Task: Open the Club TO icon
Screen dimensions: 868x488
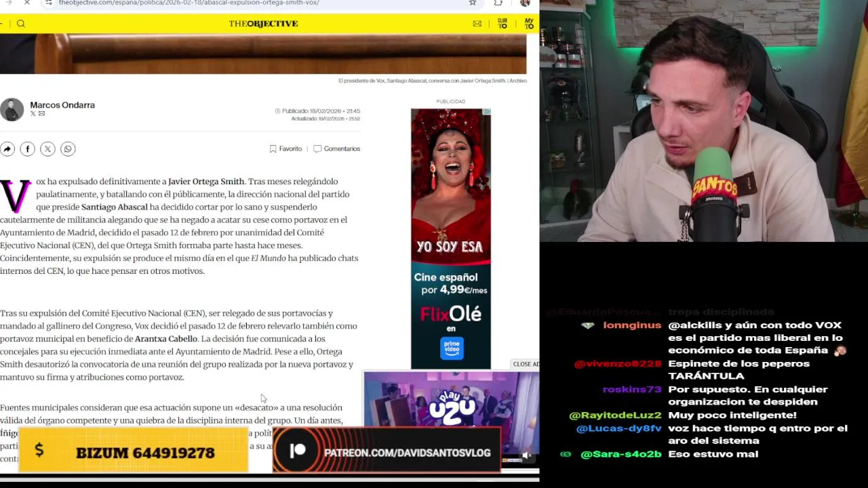Action: (x=502, y=24)
